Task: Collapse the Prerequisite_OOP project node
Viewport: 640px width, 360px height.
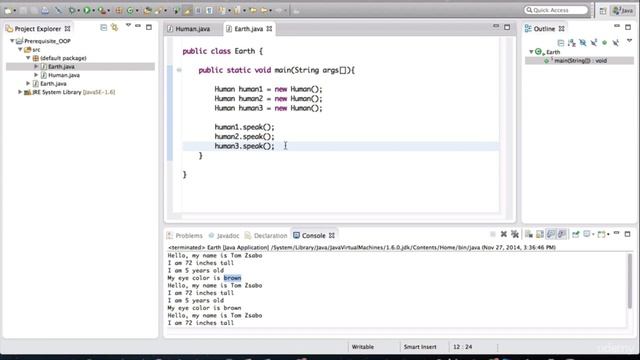Action: click(12, 41)
